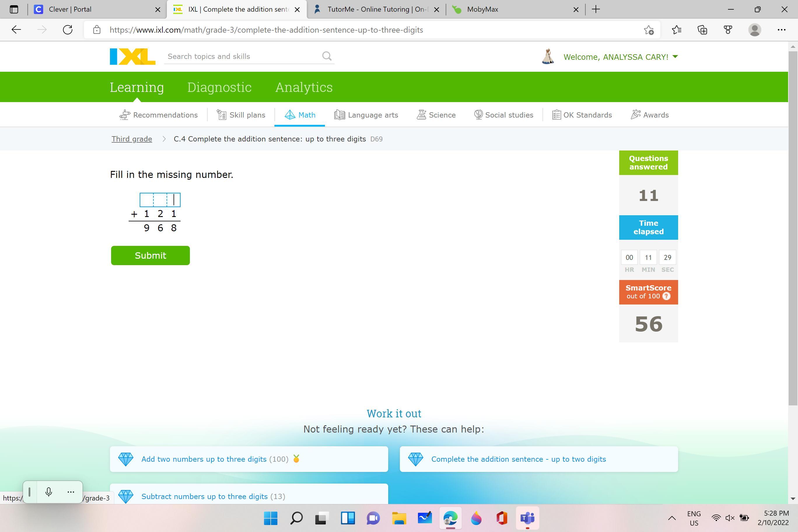This screenshot has width=798, height=532.
Task: Show hidden system tray icons
Action: 671,518
